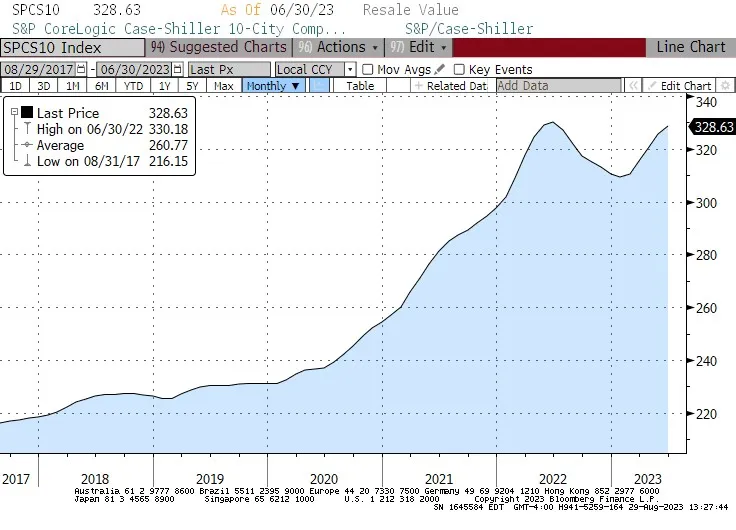736x530 pixels.
Task: Open chart settings gear icon
Action: pos(725,85)
